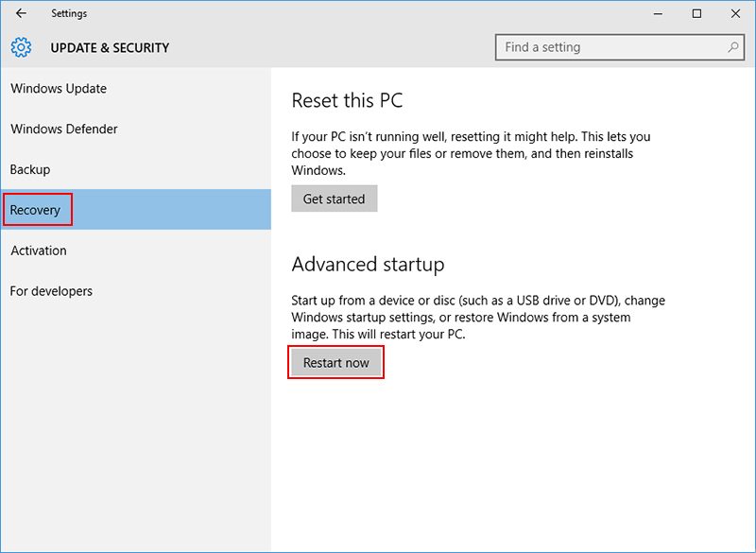The image size is (756, 553).
Task: Click Restart now under Advanced startup
Action: [x=336, y=363]
